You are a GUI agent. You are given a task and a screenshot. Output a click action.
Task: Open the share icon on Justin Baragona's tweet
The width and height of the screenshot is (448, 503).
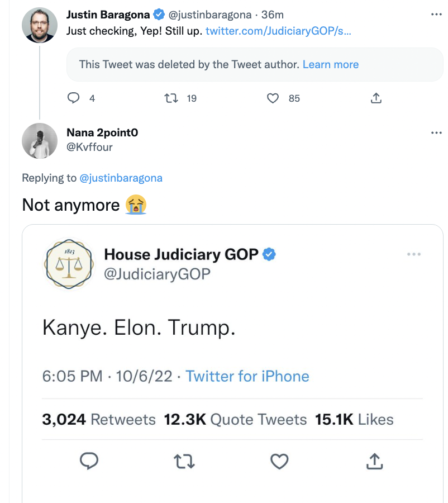[376, 98]
